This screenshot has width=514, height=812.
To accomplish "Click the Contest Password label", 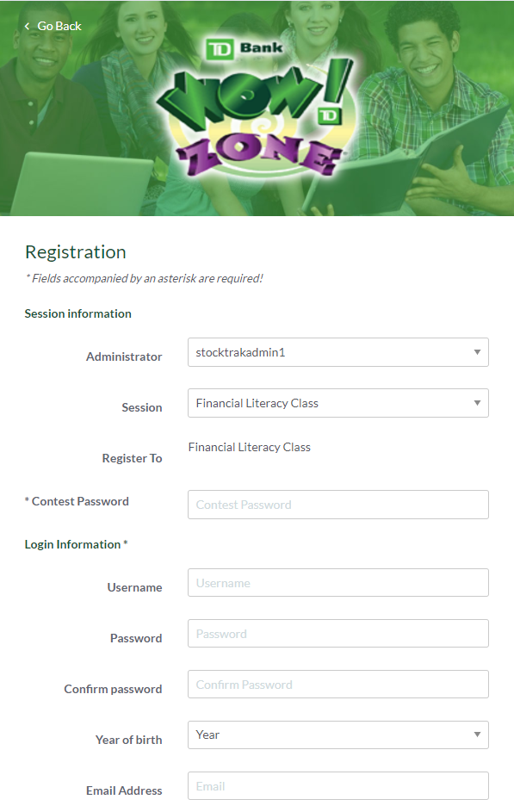I will [77, 501].
